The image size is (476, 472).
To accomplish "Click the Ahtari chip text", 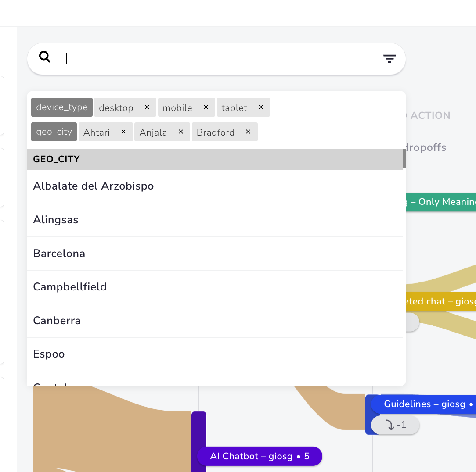I will coord(97,132).
